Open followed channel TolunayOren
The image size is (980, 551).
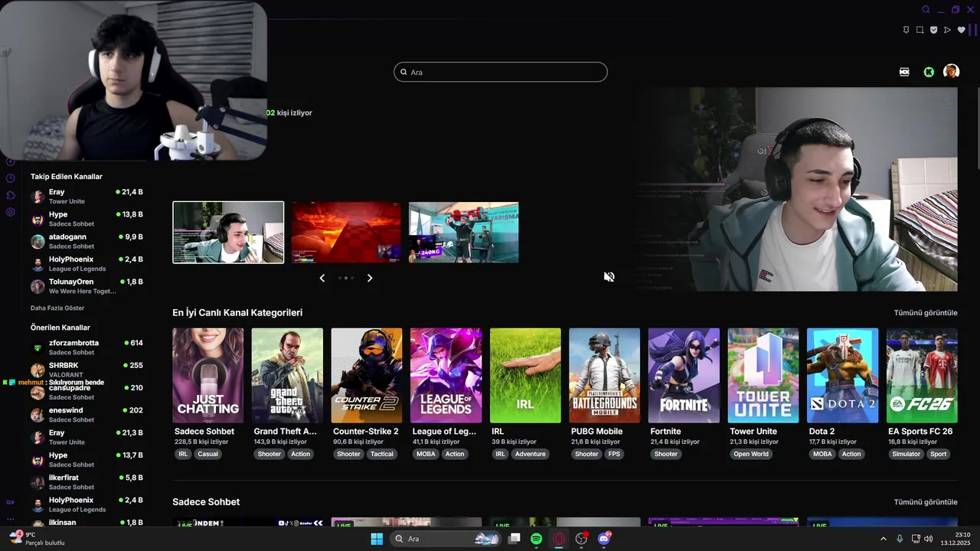(87, 286)
